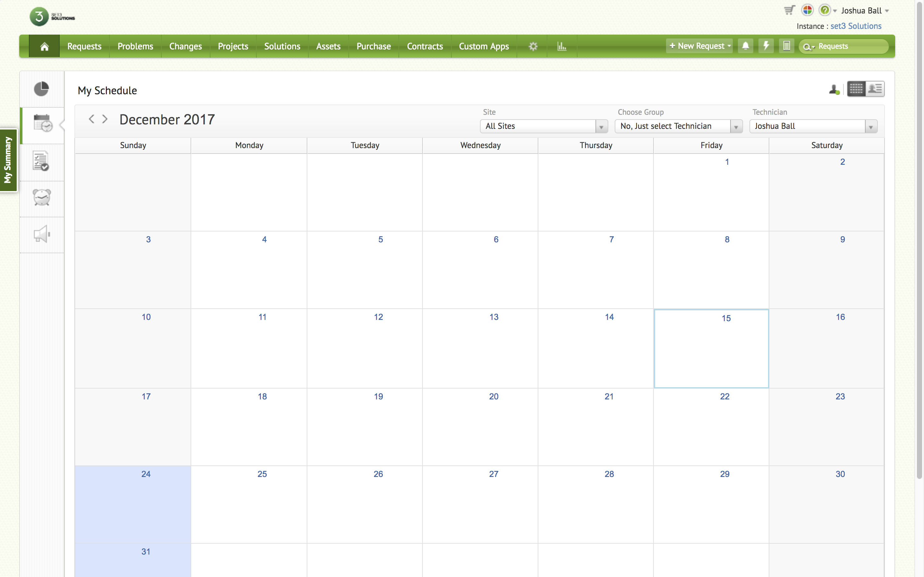The height and width of the screenshot is (577, 924).
Task: Open the gear admin settings icon
Action: (x=533, y=46)
